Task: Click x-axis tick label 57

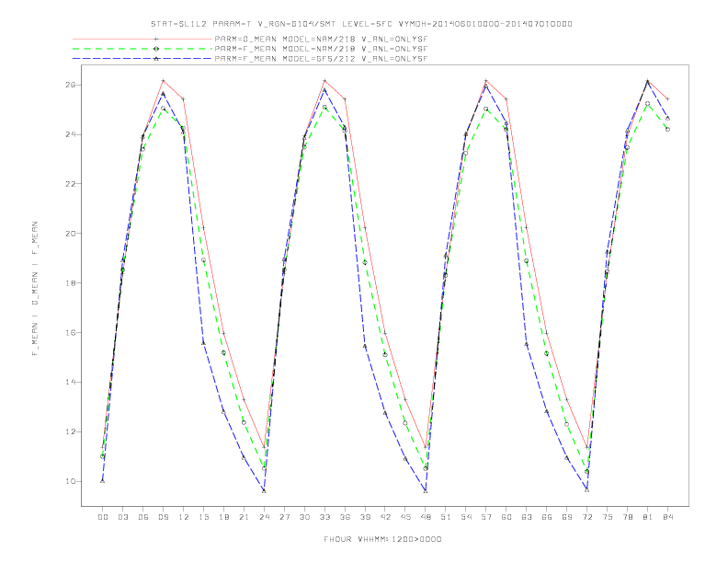Action: 486,517
